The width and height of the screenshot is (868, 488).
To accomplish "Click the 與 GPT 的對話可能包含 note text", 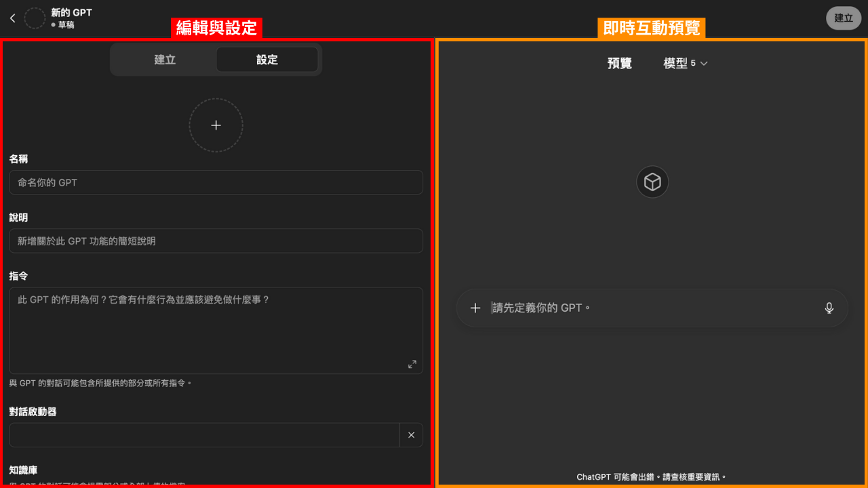I will [100, 383].
